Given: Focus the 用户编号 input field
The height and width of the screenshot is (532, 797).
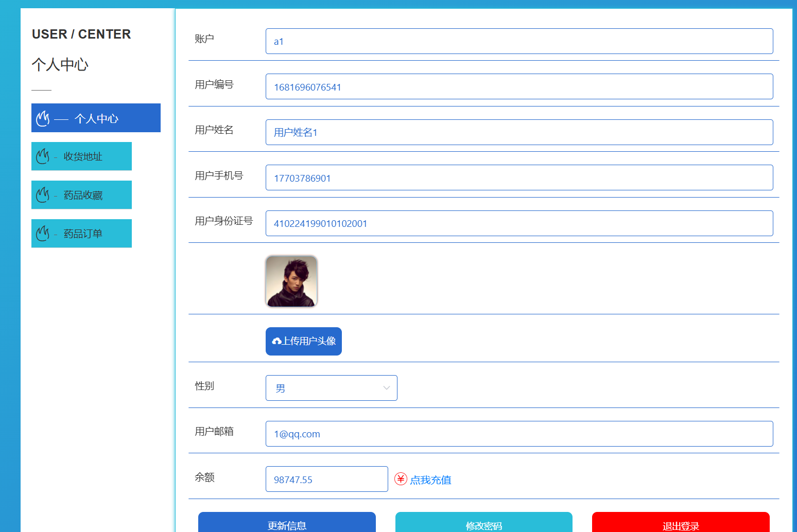Looking at the screenshot, I should click(519, 86).
